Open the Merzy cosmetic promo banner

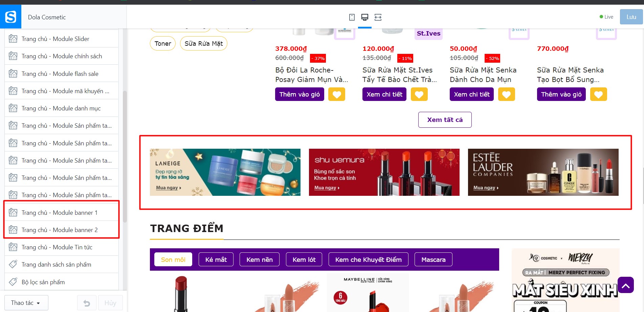tap(565, 280)
